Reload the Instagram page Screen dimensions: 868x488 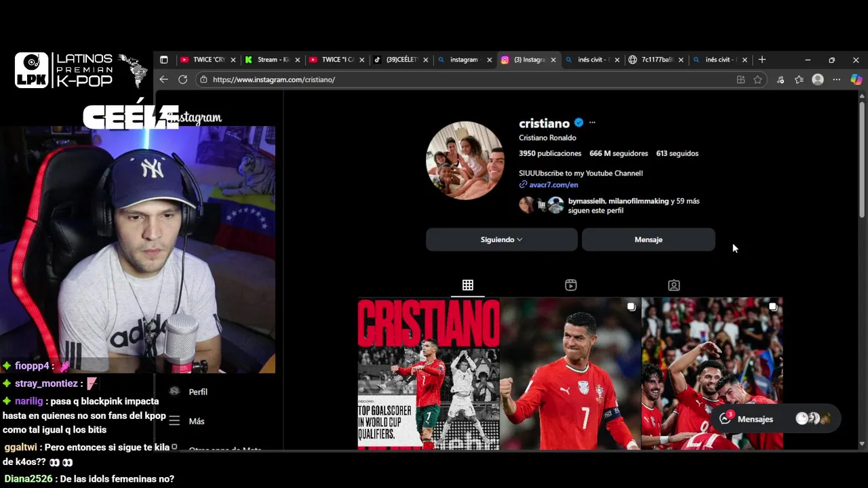tap(182, 79)
